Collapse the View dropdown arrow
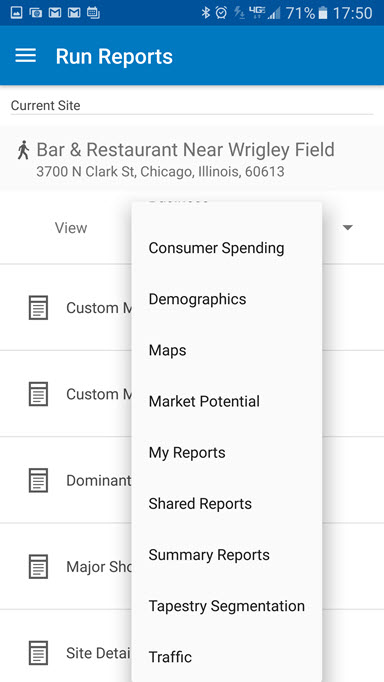 [347, 227]
